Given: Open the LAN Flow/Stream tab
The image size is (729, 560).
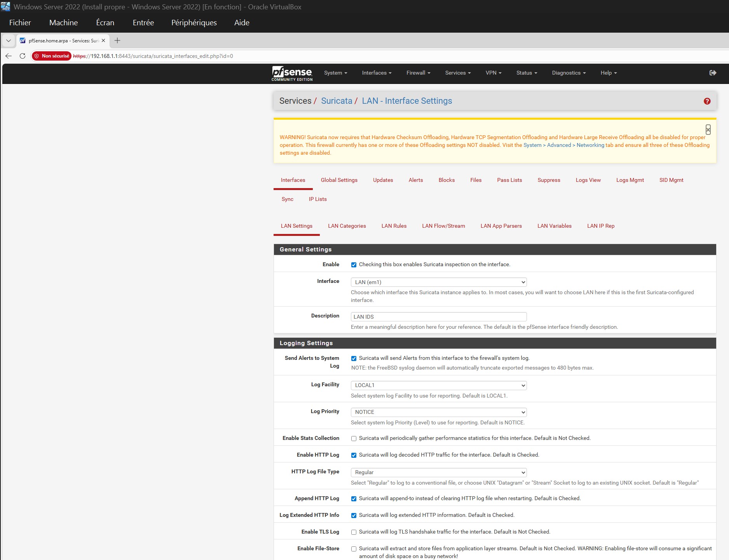Looking at the screenshot, I should pyautogui.click(x=443, y=226).
